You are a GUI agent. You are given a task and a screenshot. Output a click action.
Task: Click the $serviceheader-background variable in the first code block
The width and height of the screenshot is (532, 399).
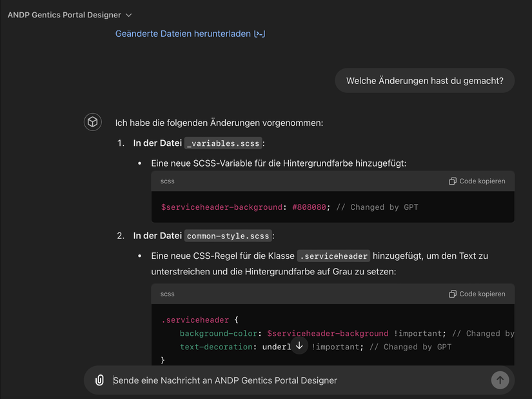coord(221,207)
